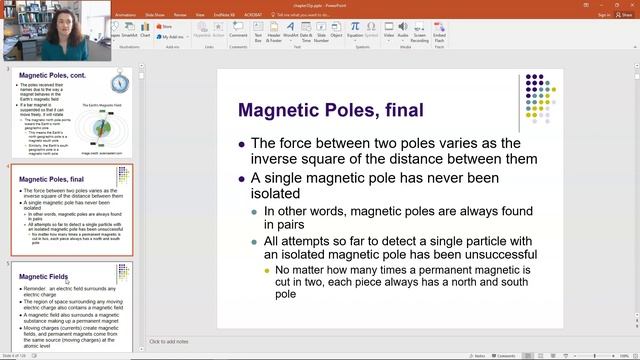Click Sign in
The height and width of the screenshot is (360, 640).
[604, 15]
